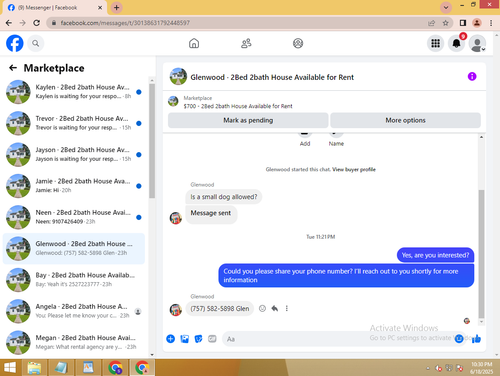
Task: Open Megan conversation
Action: click(74, 343)
